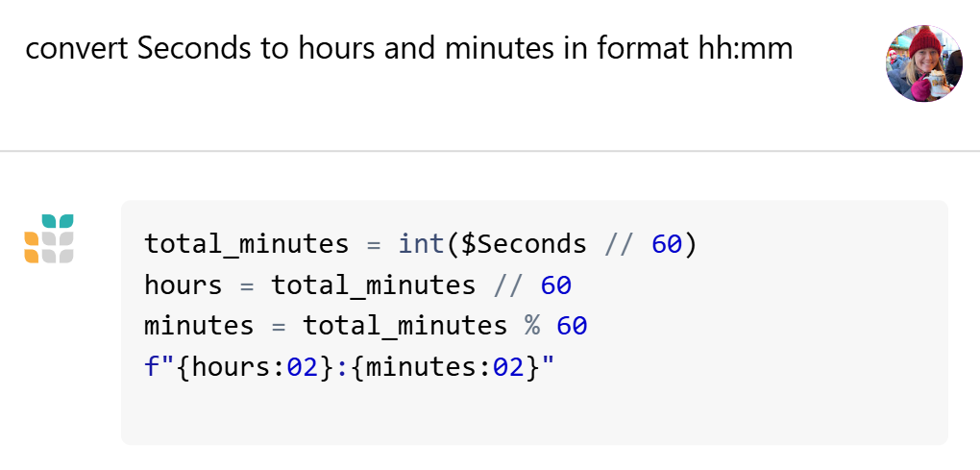980x470 pixels.
Task: Click the number 60 after the modulo operator
Action: click(572, 326)
